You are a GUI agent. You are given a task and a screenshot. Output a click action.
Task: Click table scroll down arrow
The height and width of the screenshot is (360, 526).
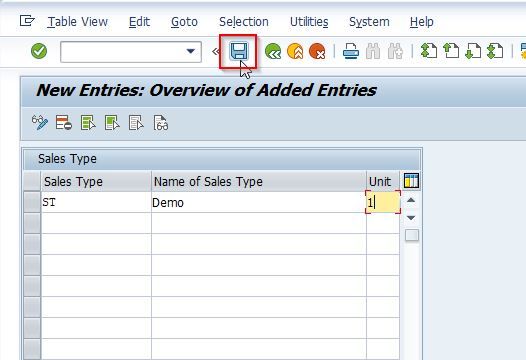pos(411,218)
